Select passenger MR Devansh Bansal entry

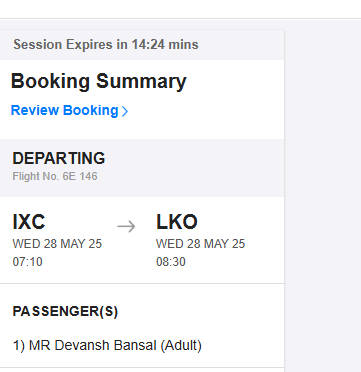tap(107, 346)
